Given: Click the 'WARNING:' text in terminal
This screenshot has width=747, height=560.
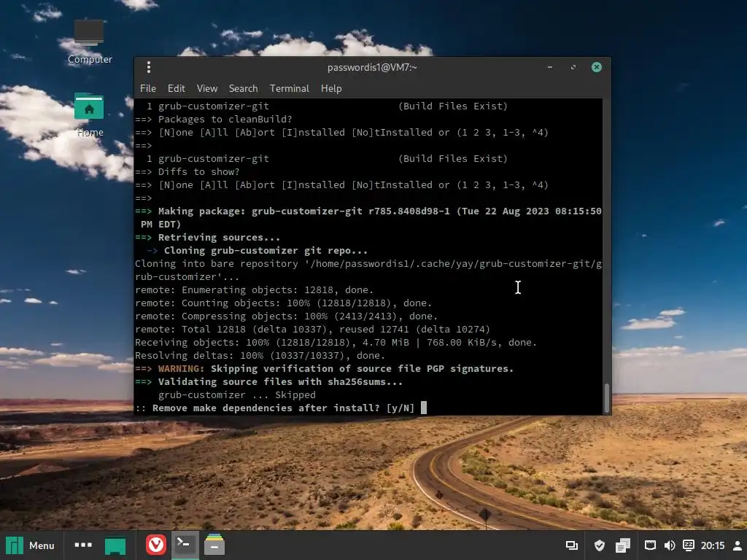Looking at the screenshot, I should tap(181, 368).
